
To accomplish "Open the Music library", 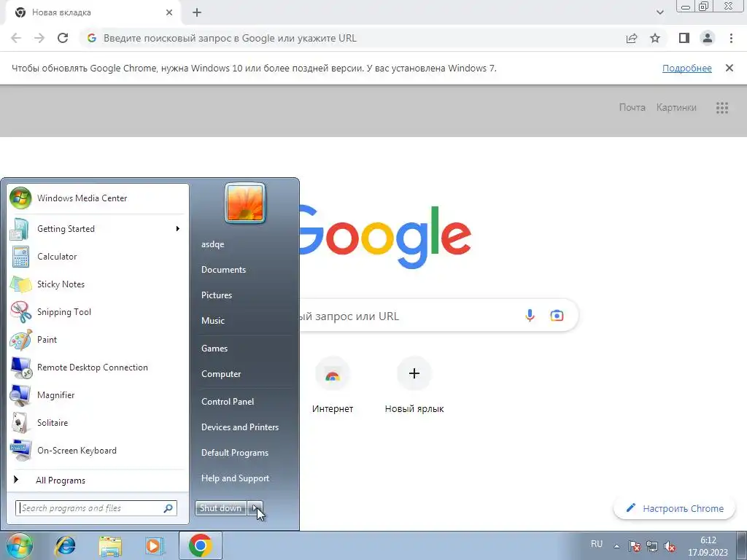I will 245,321.
